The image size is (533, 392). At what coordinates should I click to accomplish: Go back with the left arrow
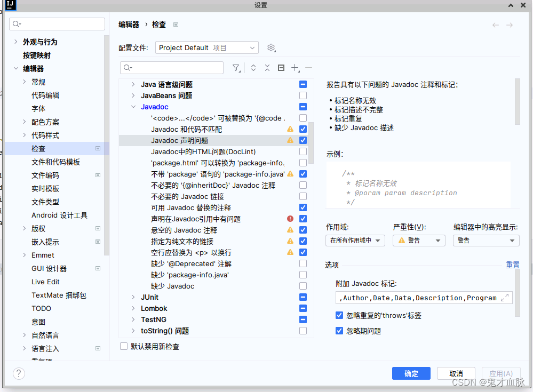496,25
